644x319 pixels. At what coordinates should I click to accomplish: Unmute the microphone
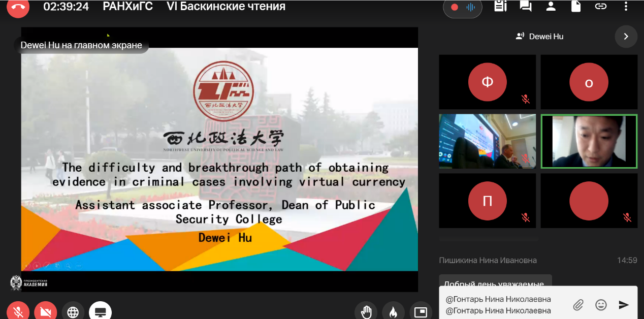click(18, 311)
